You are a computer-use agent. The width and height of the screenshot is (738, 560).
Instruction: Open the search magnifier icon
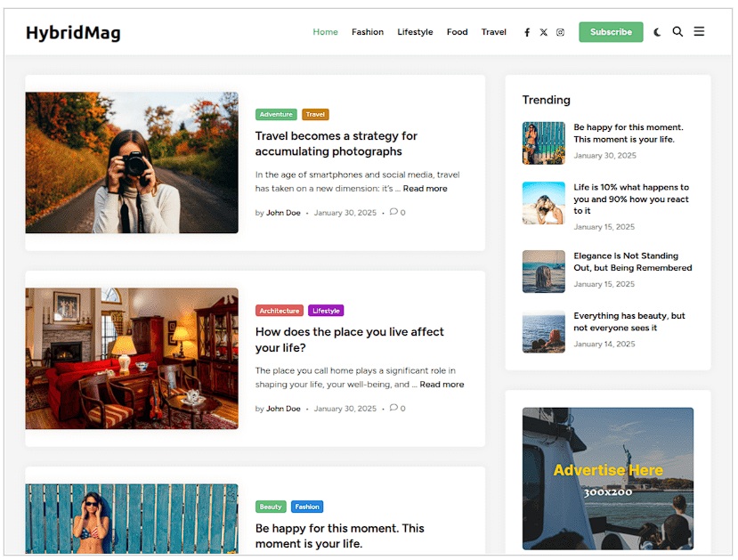coord(677,31)
